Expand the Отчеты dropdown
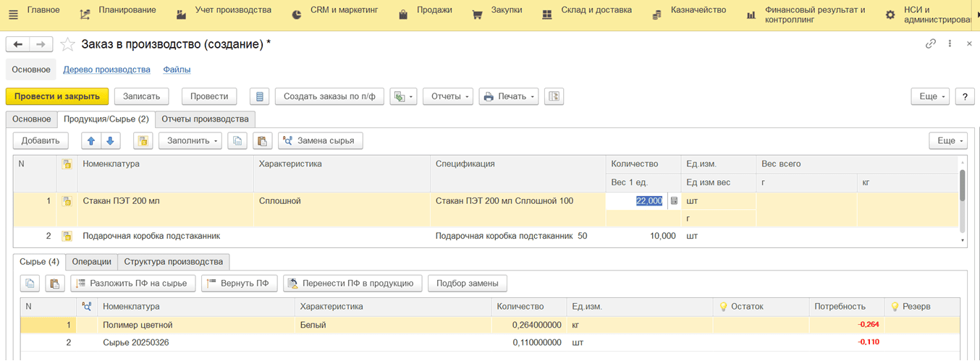Image resolution: width=980 pixels, height=361 pixels. click(447, 96)
